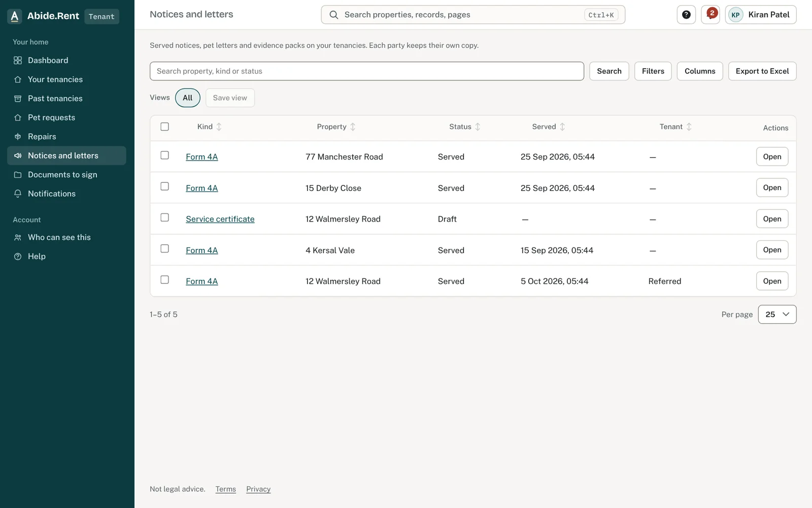Screen dimensions: 812x508
Task: Sort by the Kind column
Action: 210,126
